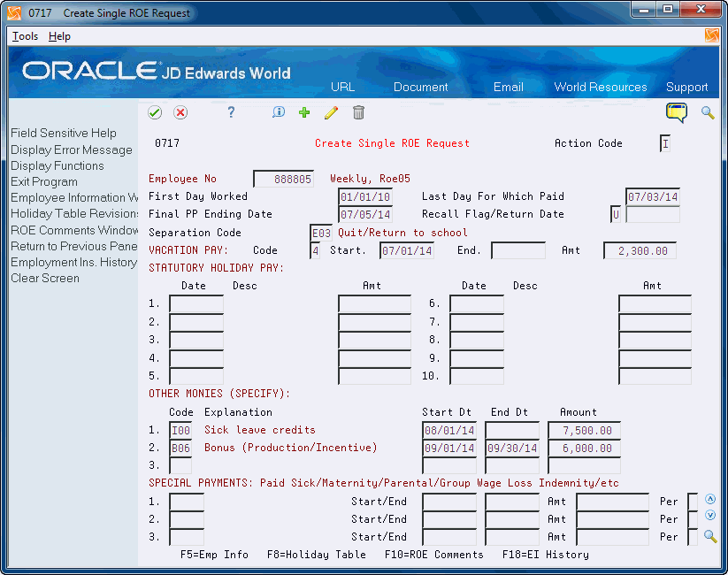Open the Support header link

686,87
